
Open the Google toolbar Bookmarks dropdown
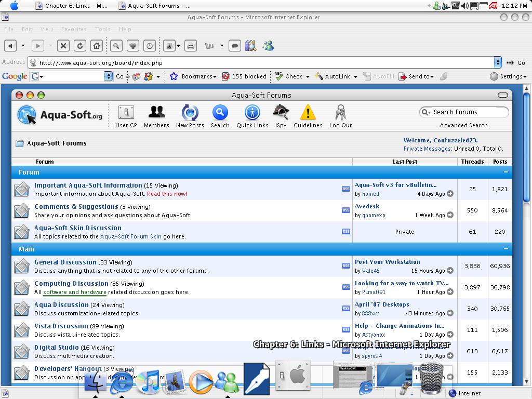coord(194,76)
